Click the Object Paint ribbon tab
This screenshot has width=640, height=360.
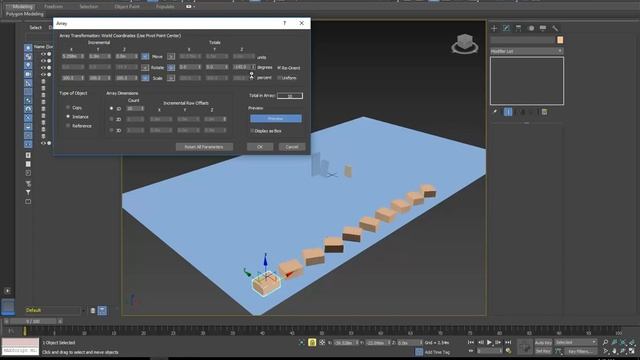pos(127,7)
